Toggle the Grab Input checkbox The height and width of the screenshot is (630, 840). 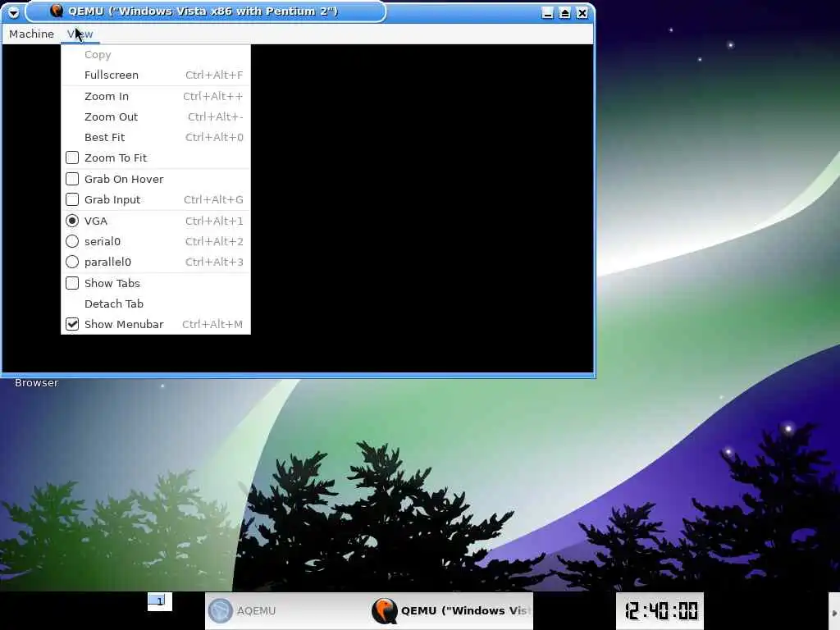point(72,199)
